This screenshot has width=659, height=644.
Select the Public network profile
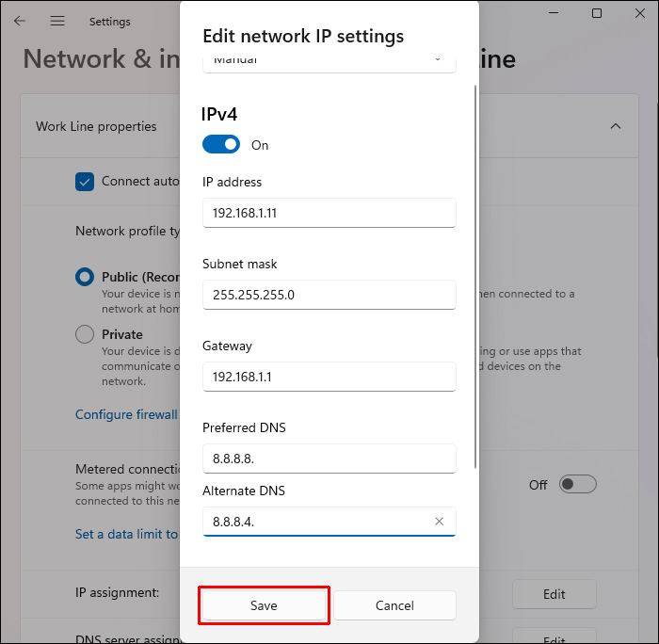[x=85, y=277]
